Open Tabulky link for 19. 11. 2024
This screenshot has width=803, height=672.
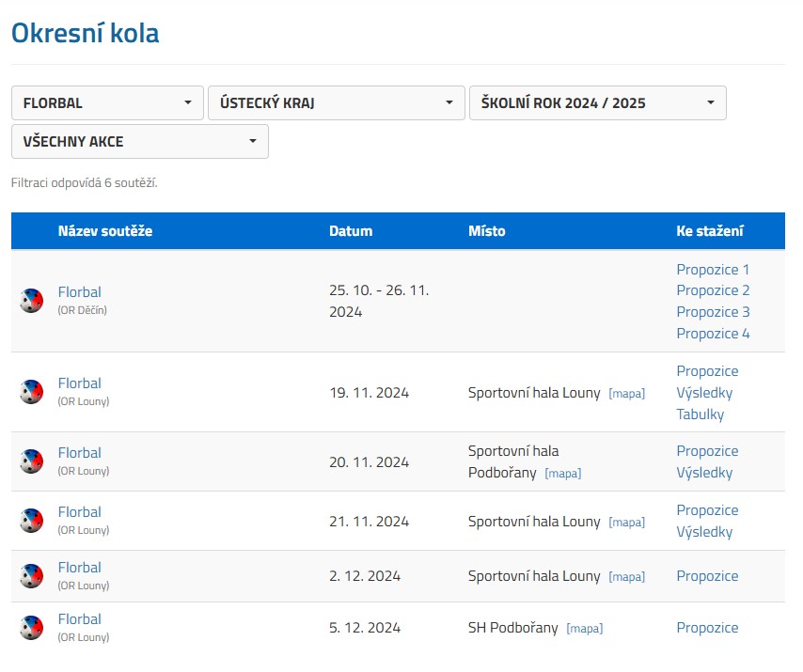(x=701, y=414)
